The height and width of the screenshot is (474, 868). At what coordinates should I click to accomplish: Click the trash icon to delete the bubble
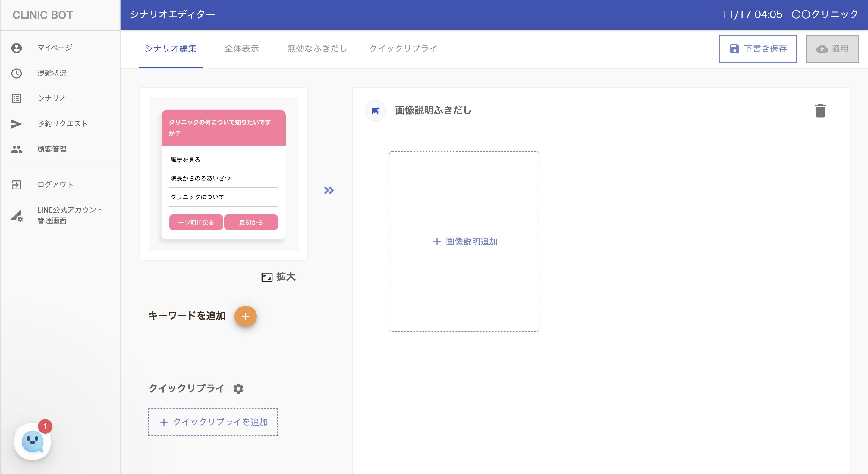820,111
